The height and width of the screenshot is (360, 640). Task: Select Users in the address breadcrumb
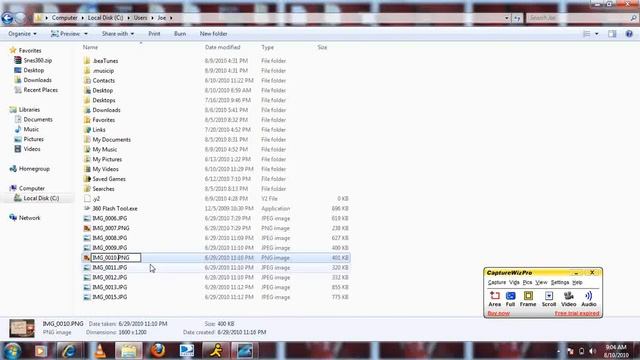[140, 18]
